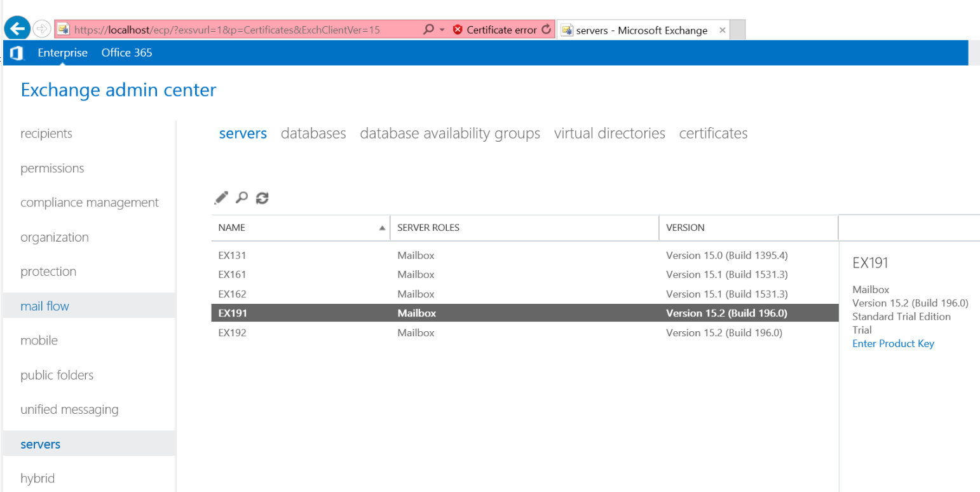Click Version 15.0 (Build 1395.4) cell
This screenshot has width=980, height=492.
(x=726, y=256)
